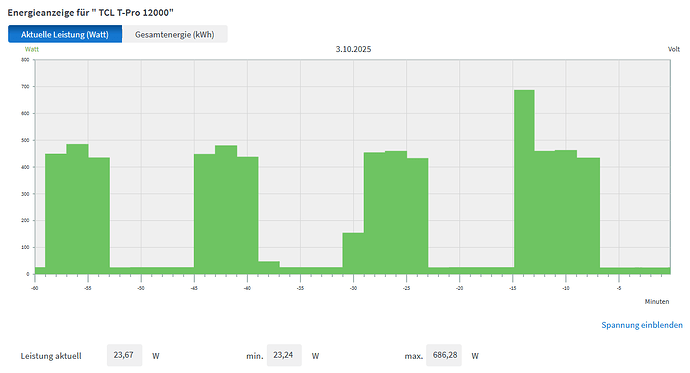Switch to Aktuelle Leistung (Watt) tab
The height and width of the screenshot is (373, 690).
(65, 34)
